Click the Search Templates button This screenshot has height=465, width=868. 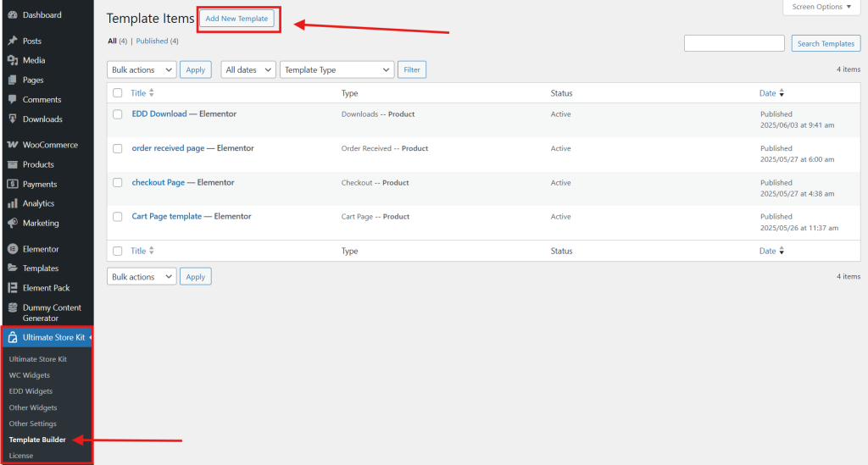click(826, 44)
